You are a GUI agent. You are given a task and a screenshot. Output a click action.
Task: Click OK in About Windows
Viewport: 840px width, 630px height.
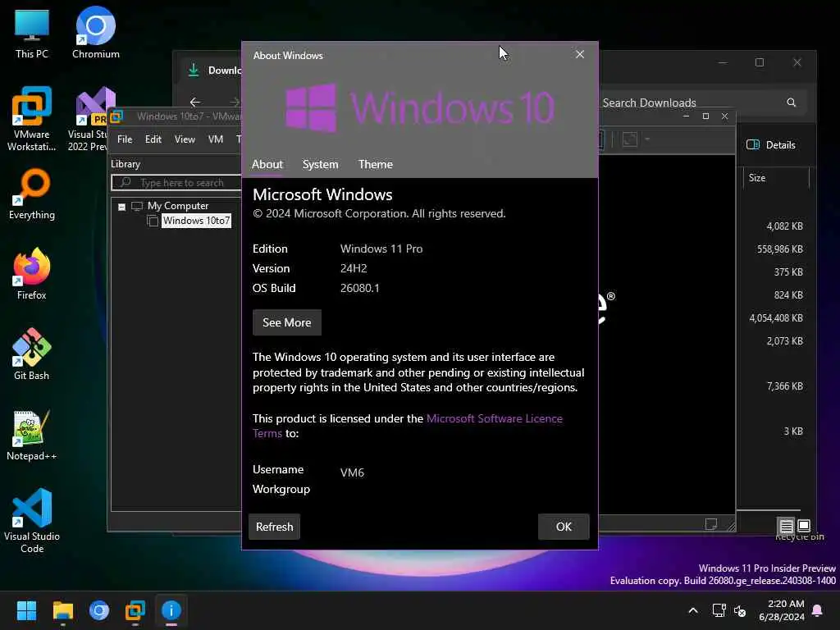564,527
